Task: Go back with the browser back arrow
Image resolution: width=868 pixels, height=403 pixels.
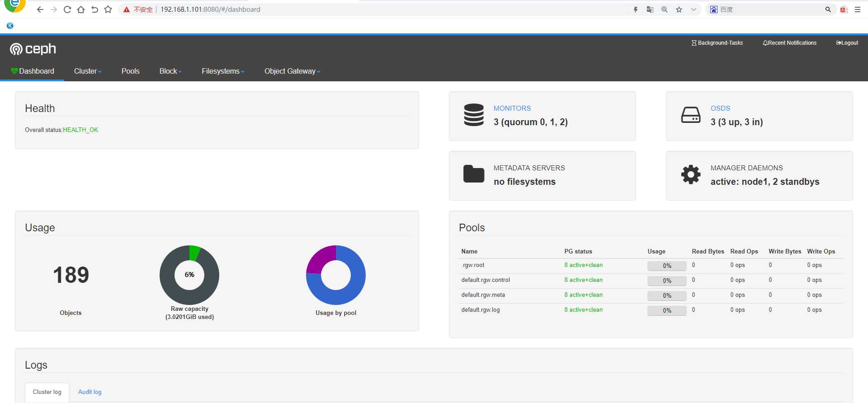Action: click(x=40, y=9)
